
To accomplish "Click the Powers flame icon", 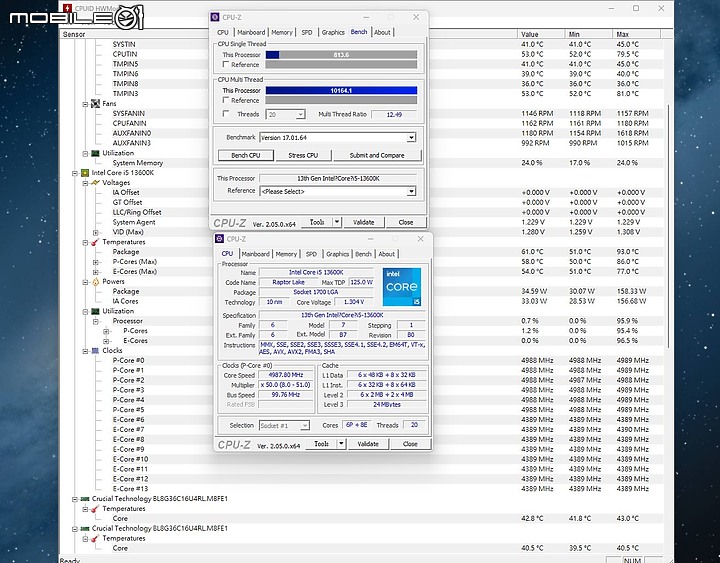I will pyautogui.click(x=95, y=281).
